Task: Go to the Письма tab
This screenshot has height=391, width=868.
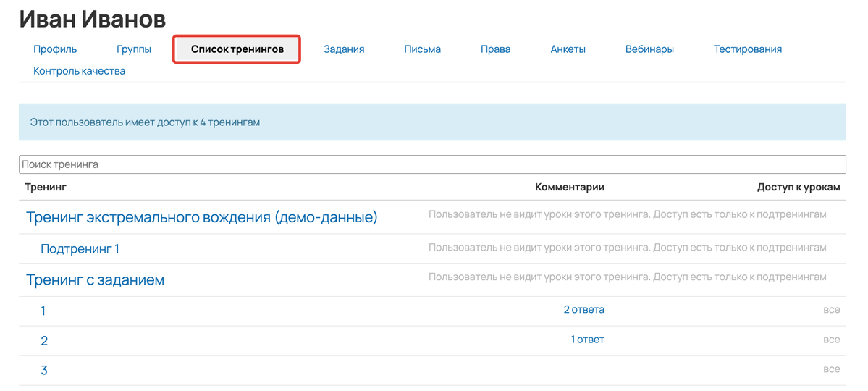Action: tap(422, 49)
